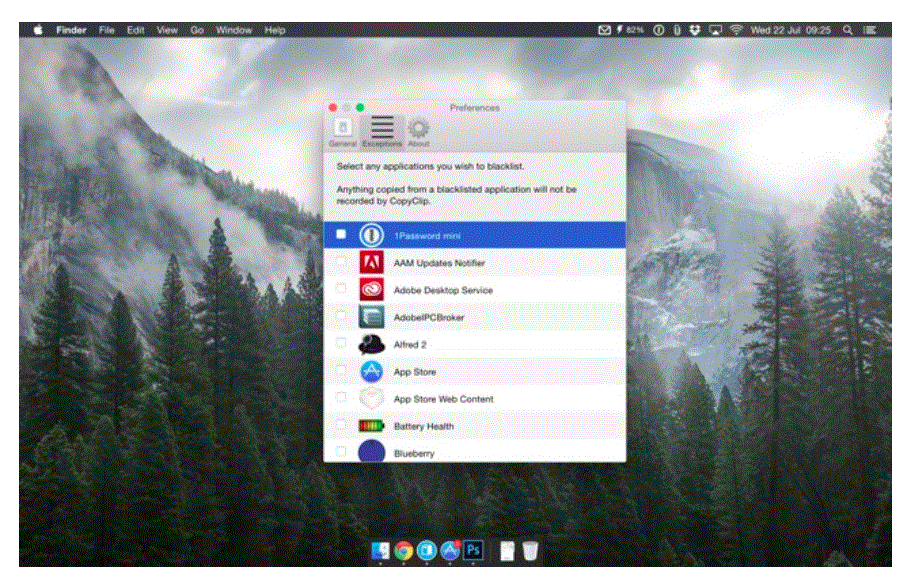Select the 'Alfred 2' row text

pyautogui.click(x=410, y=345)
